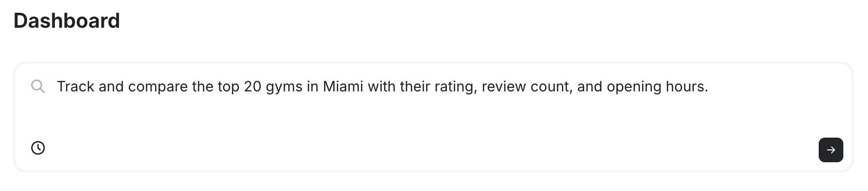Image resolution: width=868 pixels, height=191 pixels.
Task: Click the word "top" in the query
Action: click(x=229, y=87)
